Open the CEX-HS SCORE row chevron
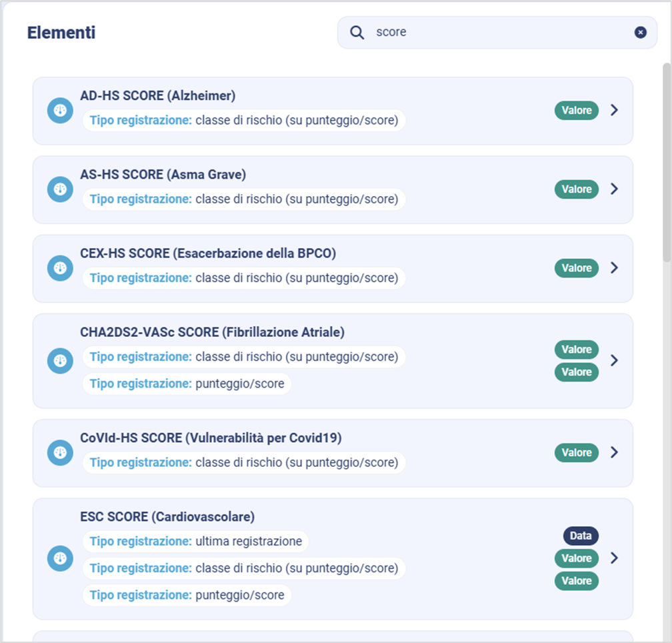 (x=614, y=267)
